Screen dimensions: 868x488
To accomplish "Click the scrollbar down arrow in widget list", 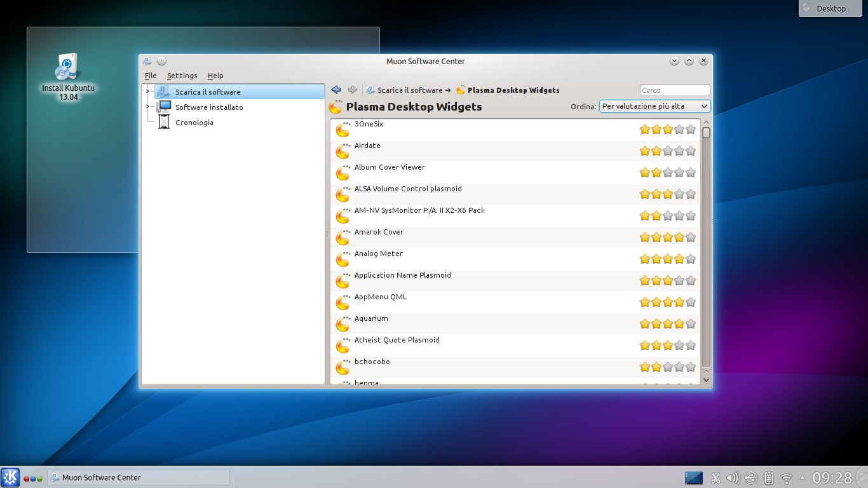I will coord(706,379).
